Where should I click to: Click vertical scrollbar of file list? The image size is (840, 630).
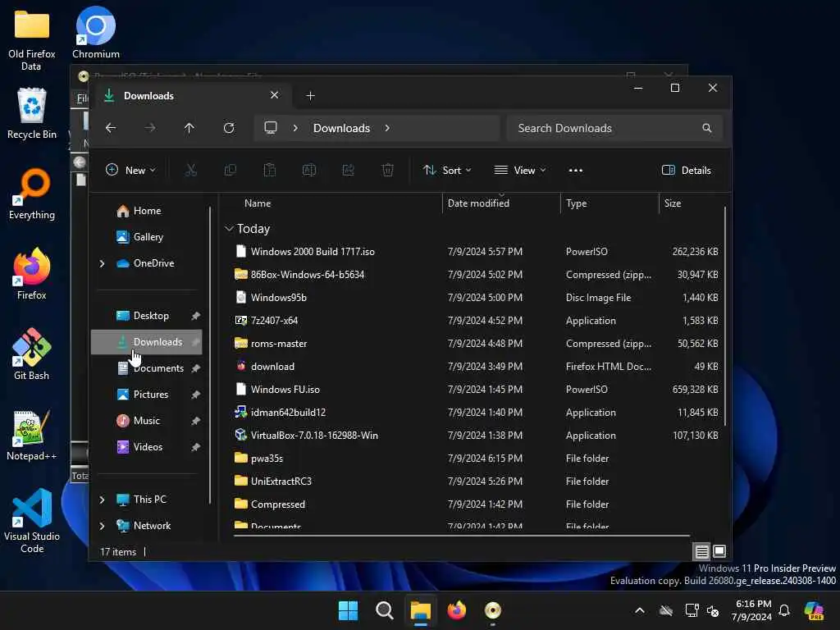(x=725, y=316)
